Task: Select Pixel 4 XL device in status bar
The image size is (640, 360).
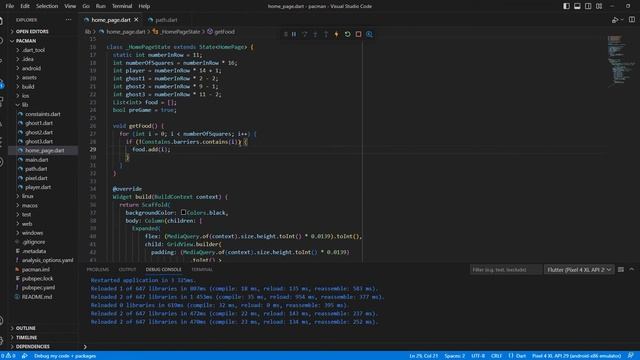Action: [x=576, y=356]
